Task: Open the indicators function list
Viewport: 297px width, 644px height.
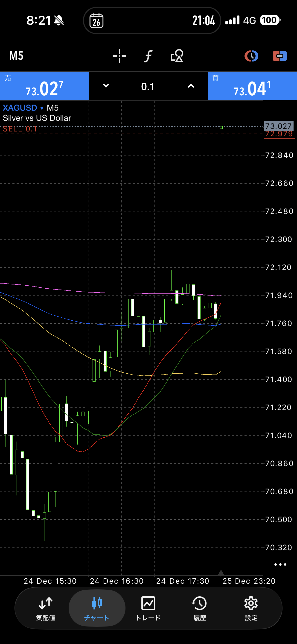Action: [x=148, y=56]
